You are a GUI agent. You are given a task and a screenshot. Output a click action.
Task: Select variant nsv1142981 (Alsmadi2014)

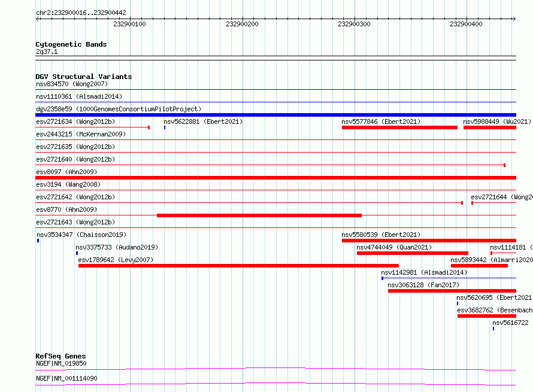tap(424, 272)
